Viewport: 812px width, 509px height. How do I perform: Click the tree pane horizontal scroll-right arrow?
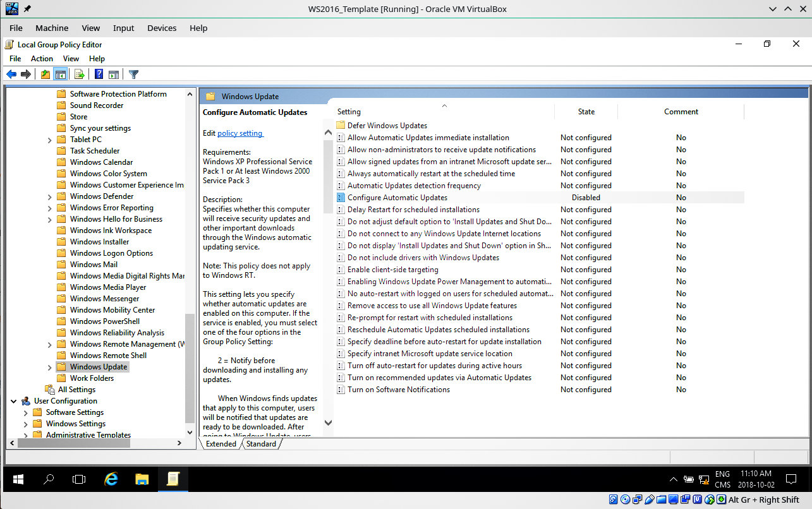(x=179, y=443)
